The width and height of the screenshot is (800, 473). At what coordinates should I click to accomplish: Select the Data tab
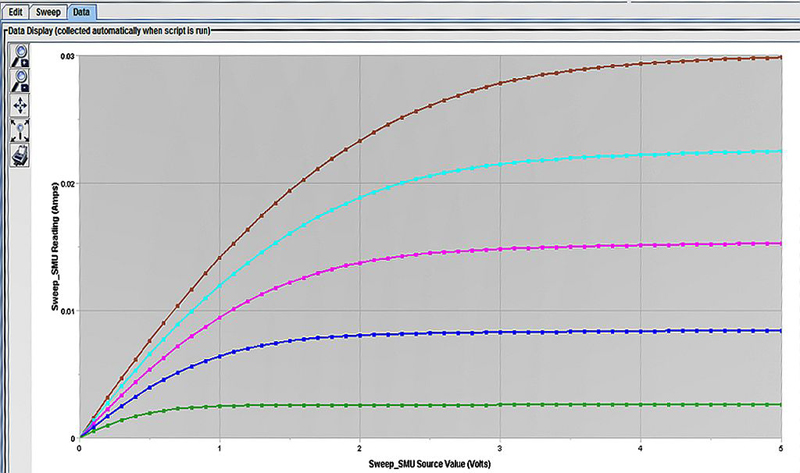(x=81, y=12)
